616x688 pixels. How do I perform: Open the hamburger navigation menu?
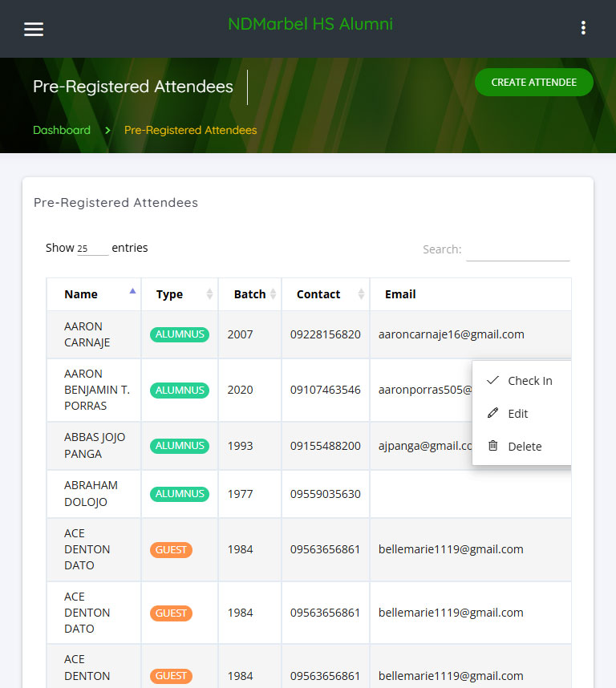click(x=34, y=29)
